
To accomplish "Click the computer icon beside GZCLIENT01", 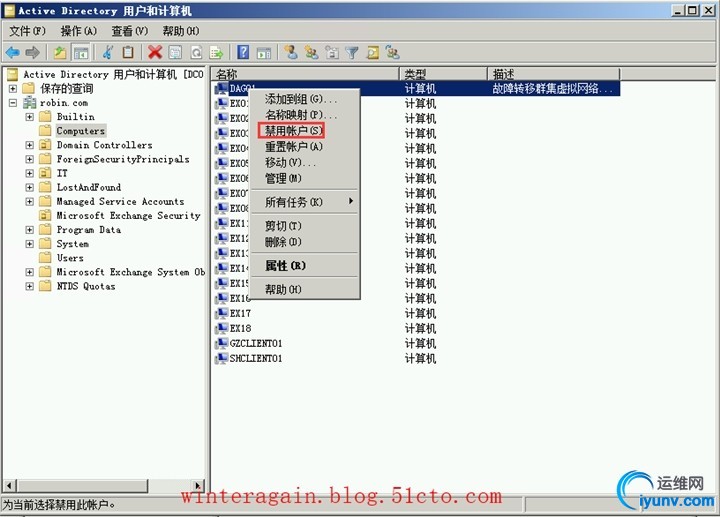I will [222, 343].
